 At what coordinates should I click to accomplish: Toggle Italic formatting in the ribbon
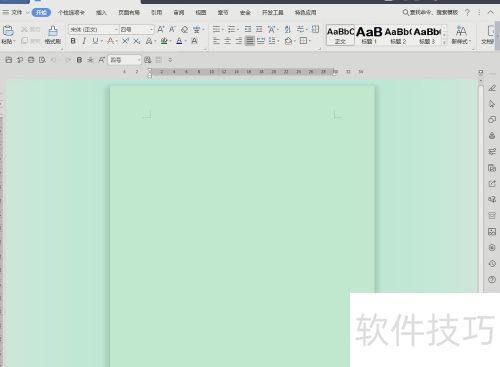coord(84,41)
